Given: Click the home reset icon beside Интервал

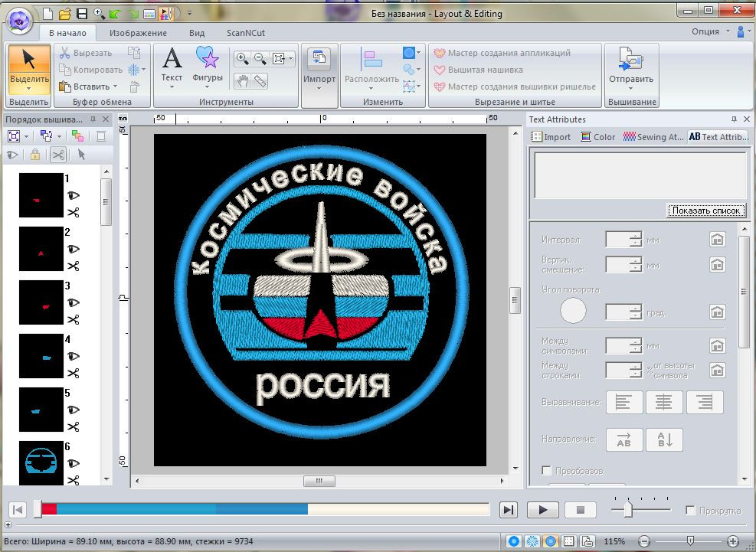Looking at the screenshot, I should (718, 240).
